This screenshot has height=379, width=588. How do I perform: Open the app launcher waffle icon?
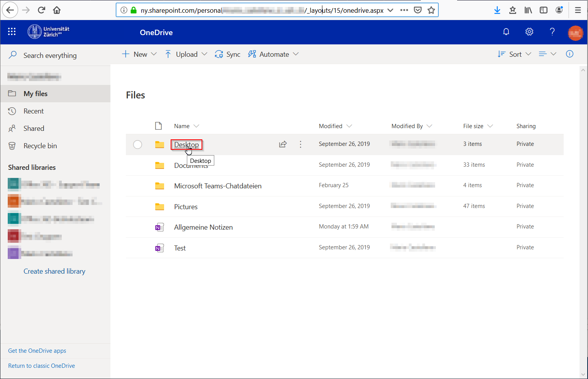pyautogui.click(x=12, y=32)
